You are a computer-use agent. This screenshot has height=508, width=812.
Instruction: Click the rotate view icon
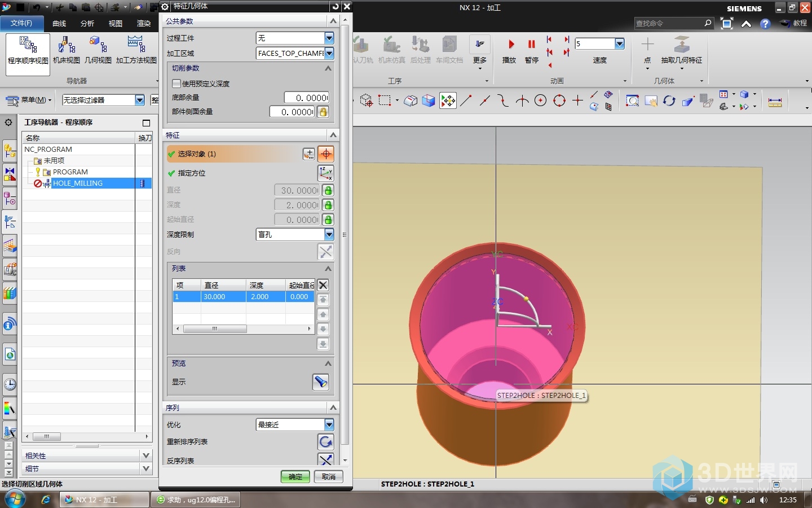(669, 101)
